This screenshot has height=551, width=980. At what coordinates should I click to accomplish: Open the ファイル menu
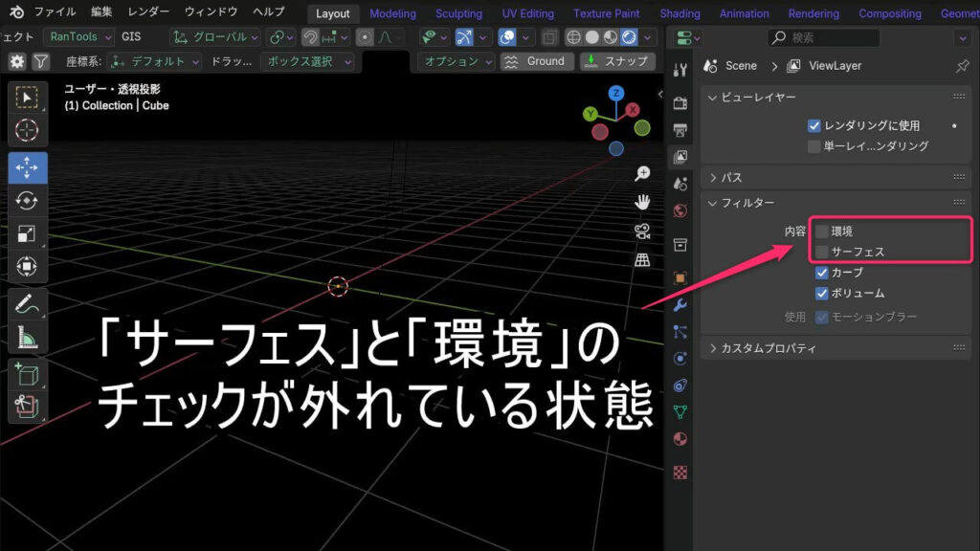[x=55, y=11]
